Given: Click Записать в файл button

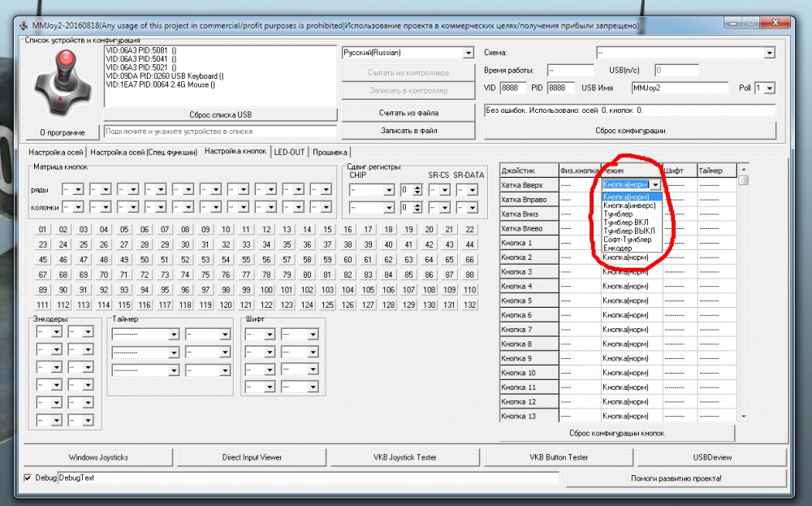Looking at the screenshot, I should pos(408,130).
